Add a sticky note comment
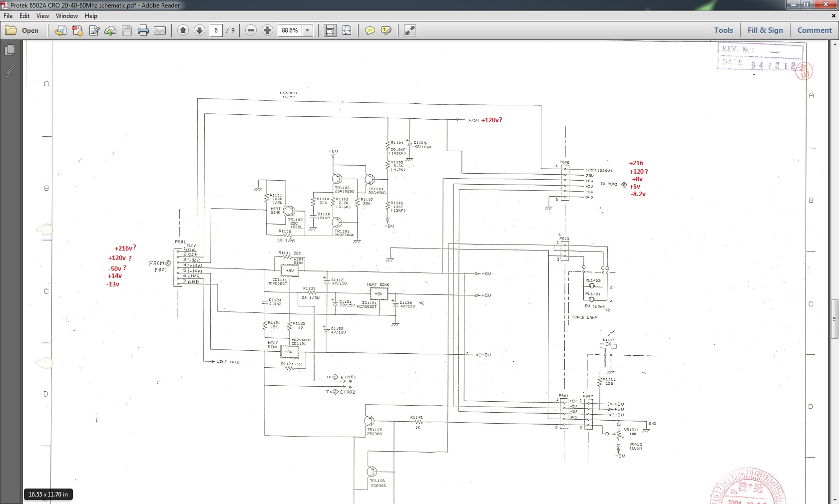The width and height of the screenshot is (839, 504). pos(370,30)
